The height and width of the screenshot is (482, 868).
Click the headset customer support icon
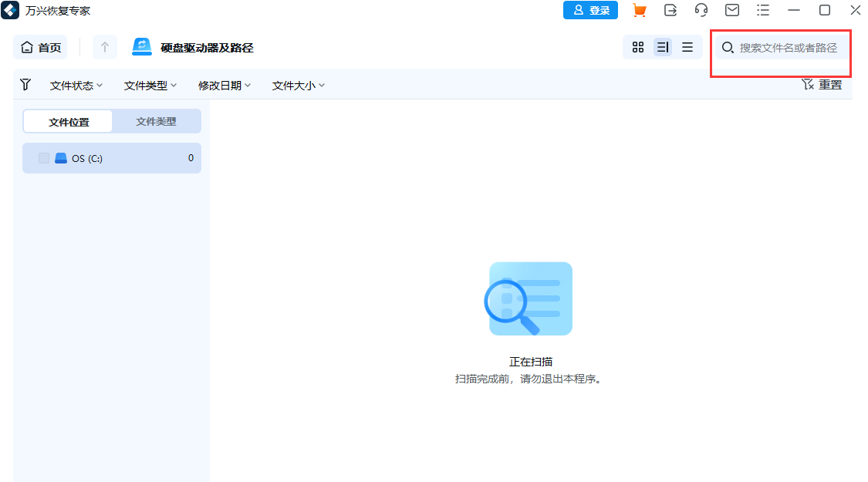(701, 10)
